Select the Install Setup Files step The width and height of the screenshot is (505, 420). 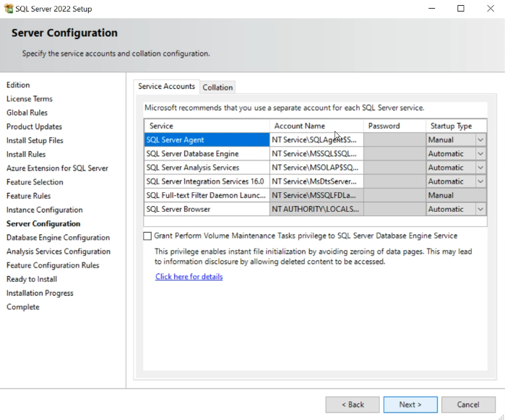(x=35, y=140)
